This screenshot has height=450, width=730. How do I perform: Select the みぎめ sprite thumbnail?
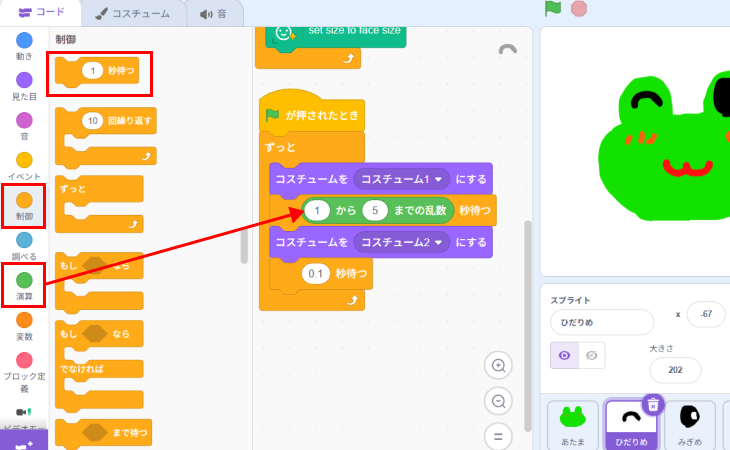(x=690, y=424)
